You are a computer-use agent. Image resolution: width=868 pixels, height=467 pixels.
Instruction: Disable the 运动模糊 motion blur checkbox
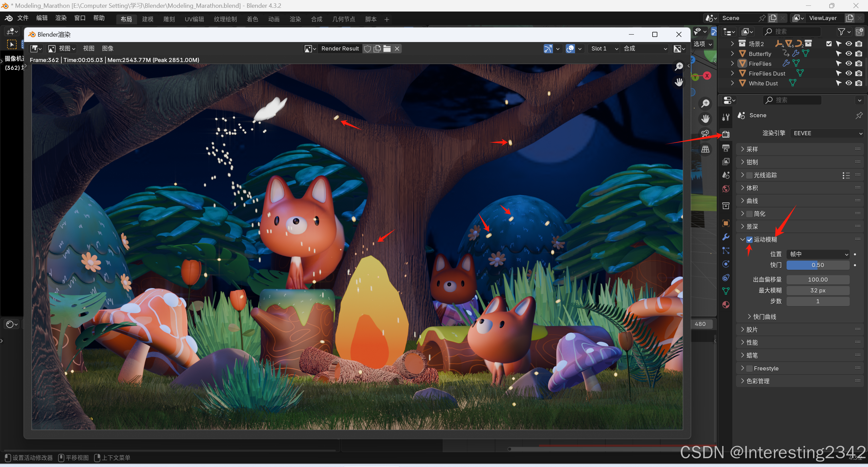pyautogui.click(x=750, y=240)
